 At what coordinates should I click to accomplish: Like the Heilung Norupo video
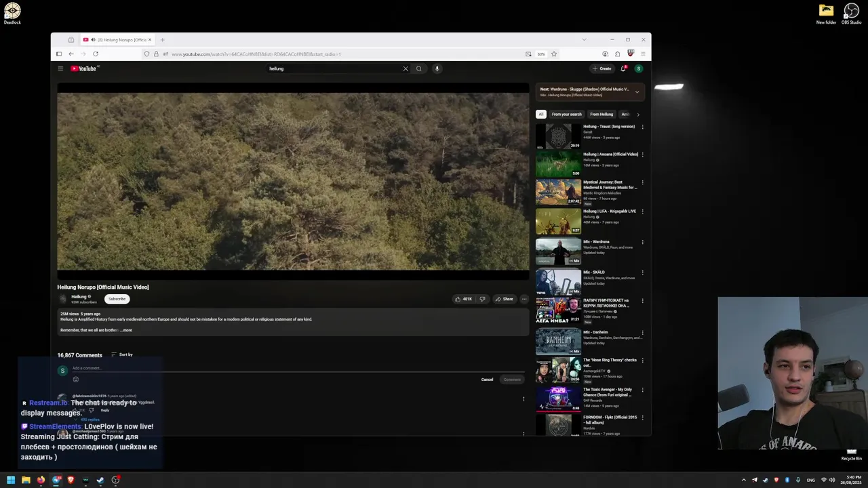[464, 299]
